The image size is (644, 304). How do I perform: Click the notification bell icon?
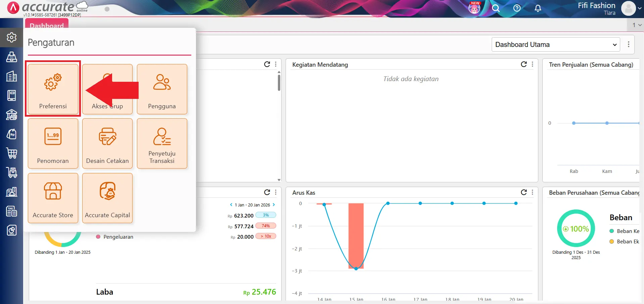pyautogui.click(x=538, y=8)
